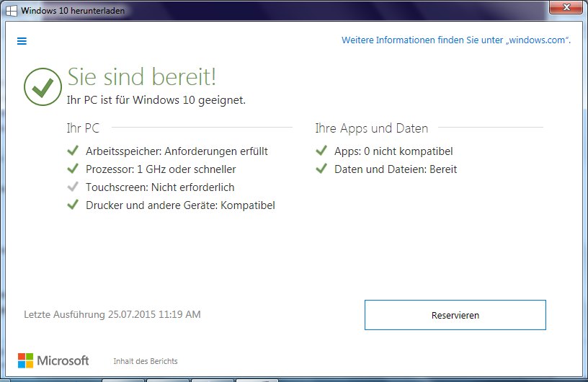This screenshot has width=588, height=382.
Task: Click the Letzte Ausführung timestamp text
Action: (x=112, y=314)
